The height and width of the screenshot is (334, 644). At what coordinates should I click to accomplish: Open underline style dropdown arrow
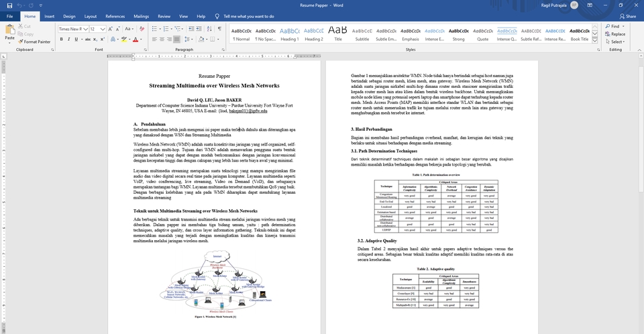pos(80,40)
